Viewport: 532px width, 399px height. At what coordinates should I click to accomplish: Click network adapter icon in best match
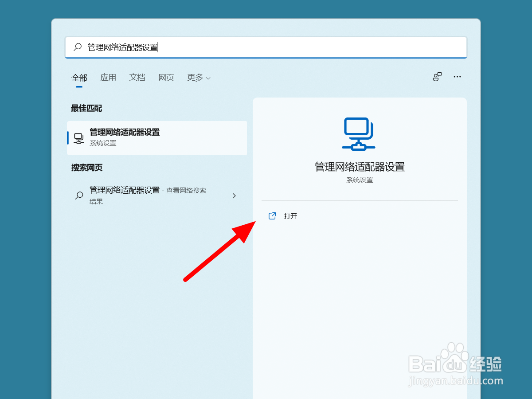pyautogui.click(x=78, y=138)
